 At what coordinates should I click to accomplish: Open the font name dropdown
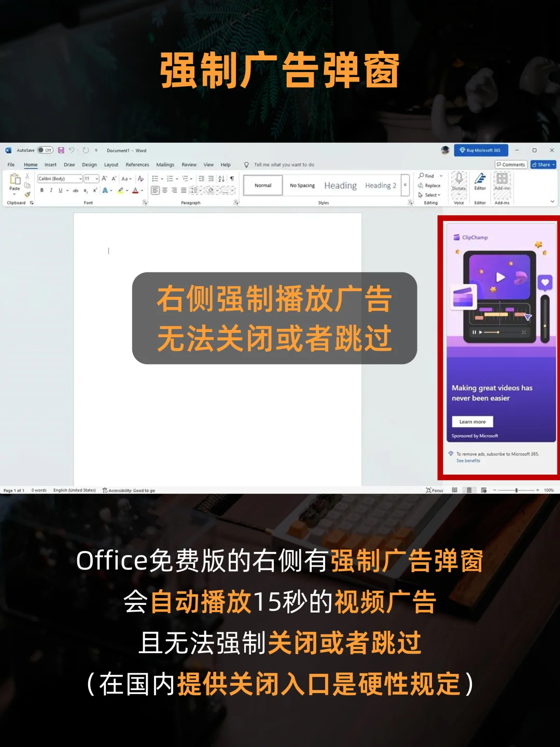[x=80, y=178]
